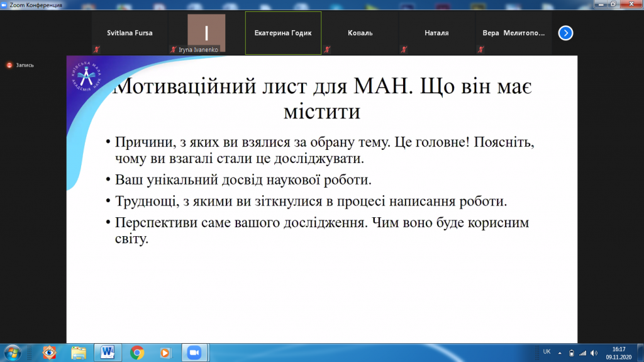644x362 pixels.
Task: Select Коваль participant tile
Action: point(360,33)
